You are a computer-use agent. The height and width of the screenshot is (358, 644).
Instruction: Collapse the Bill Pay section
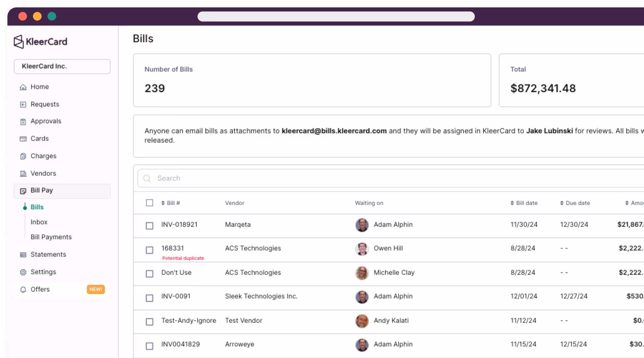pyautogui.click(x=62, y=191)
